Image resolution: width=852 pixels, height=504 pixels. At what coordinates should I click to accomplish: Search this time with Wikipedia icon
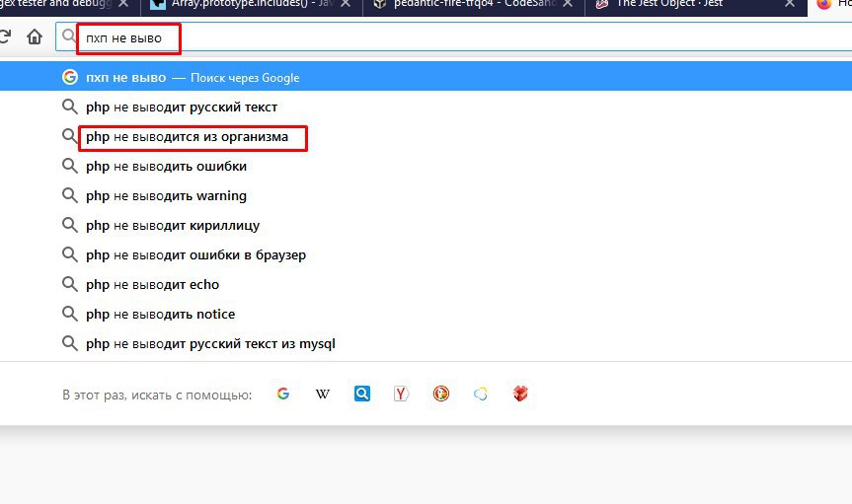(x=323, y=394)
